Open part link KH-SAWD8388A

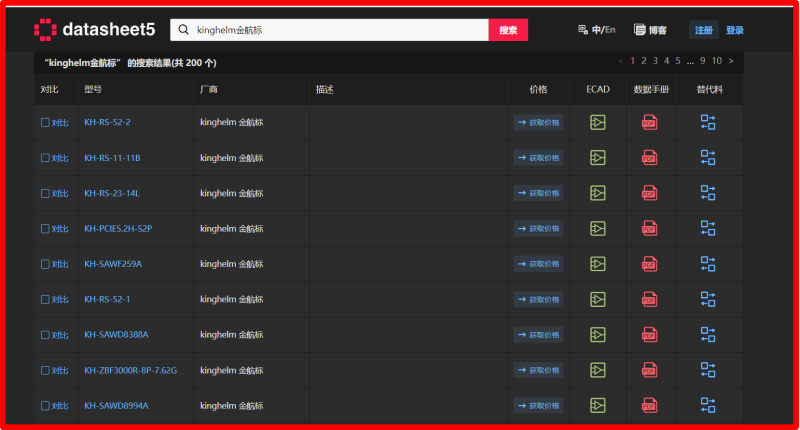[x=116, y=335]
